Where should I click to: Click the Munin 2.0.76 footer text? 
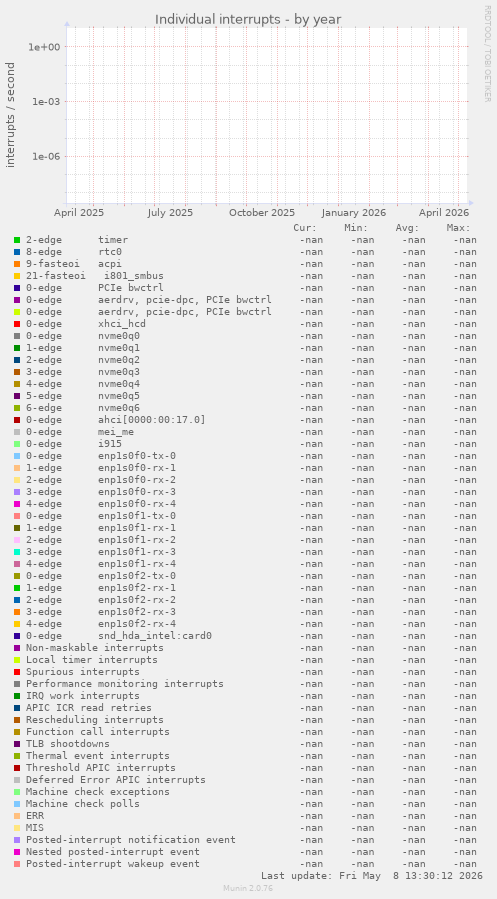click(x=248, y=888)
